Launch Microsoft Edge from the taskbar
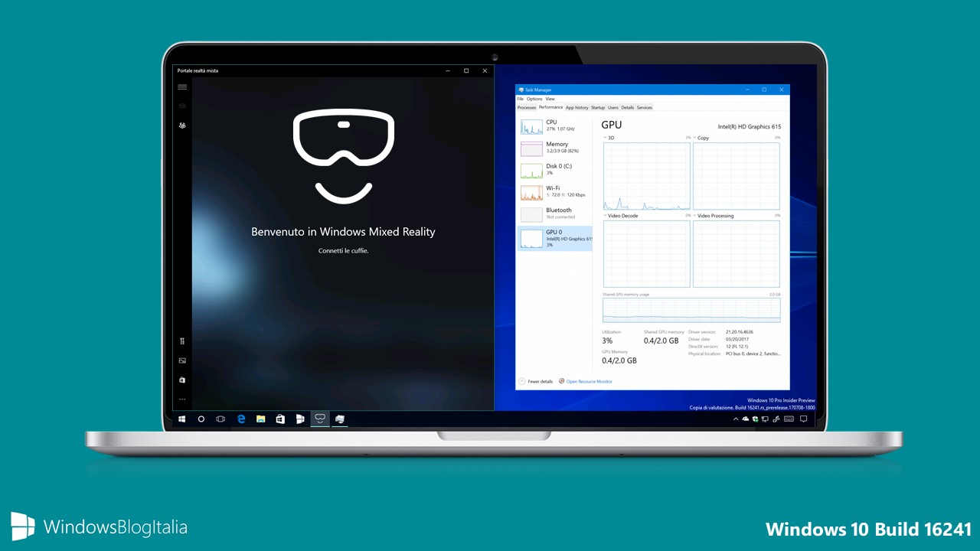Viewport: 980px width, 551px height. pyautogui.click(x=241, y=419)
